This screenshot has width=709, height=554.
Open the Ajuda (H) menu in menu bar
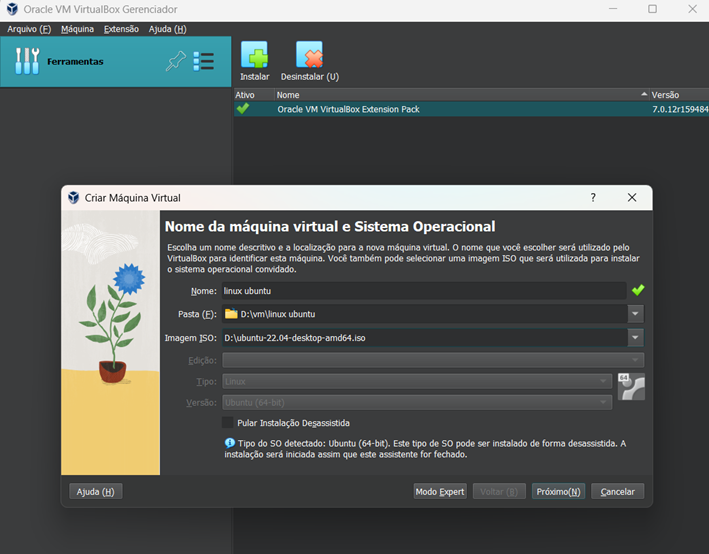[x=167, y=29]
